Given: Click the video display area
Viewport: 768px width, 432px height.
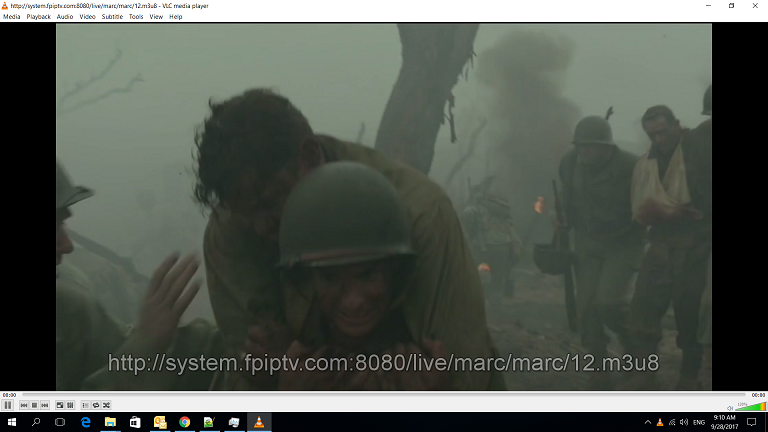Looking at the screenshot, I should (384, 207).
